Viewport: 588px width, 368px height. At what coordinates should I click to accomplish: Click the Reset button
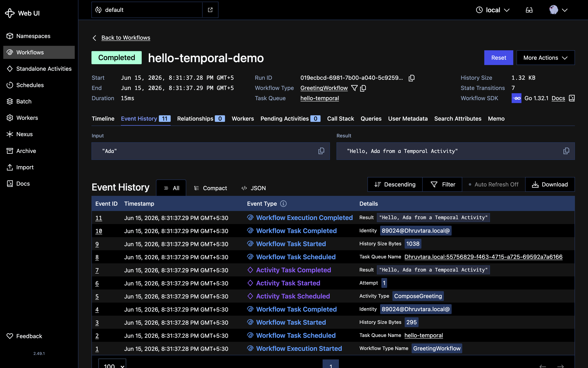pyautogui.click(x=499, y=58)
